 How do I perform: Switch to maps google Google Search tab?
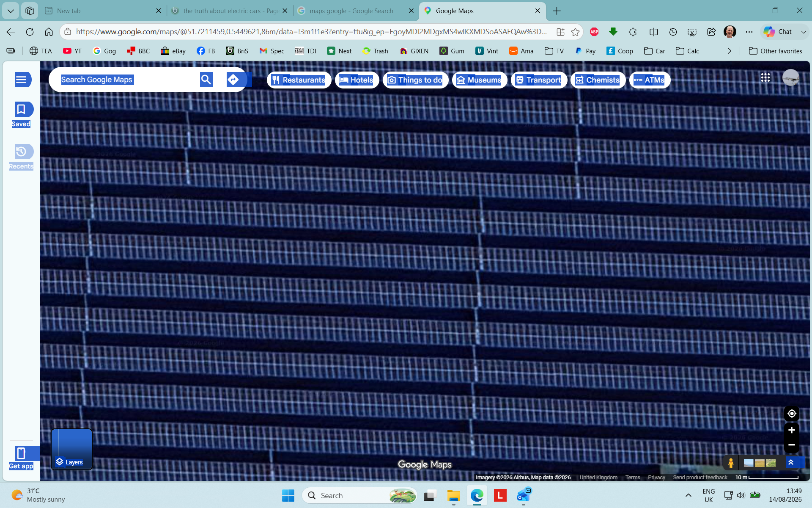click(x=356, y=11)
